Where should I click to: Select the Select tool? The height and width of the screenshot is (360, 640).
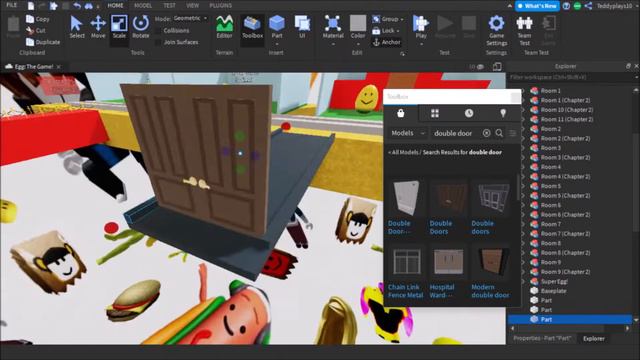coord(77,27)
